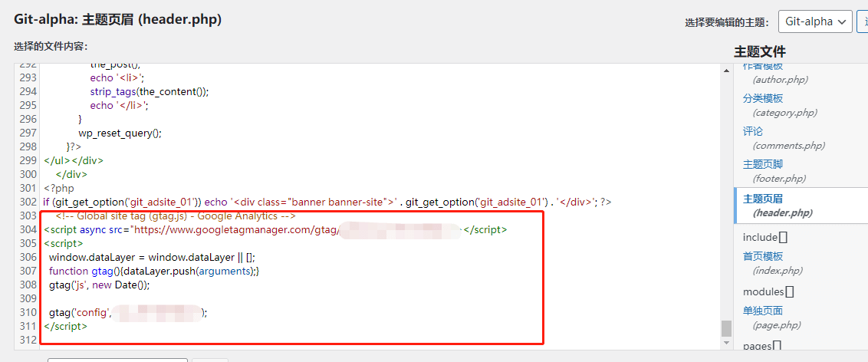This screenshot has height=362, width=868.
Task: Click line 311 closing script tag
Action: [65, 326]
